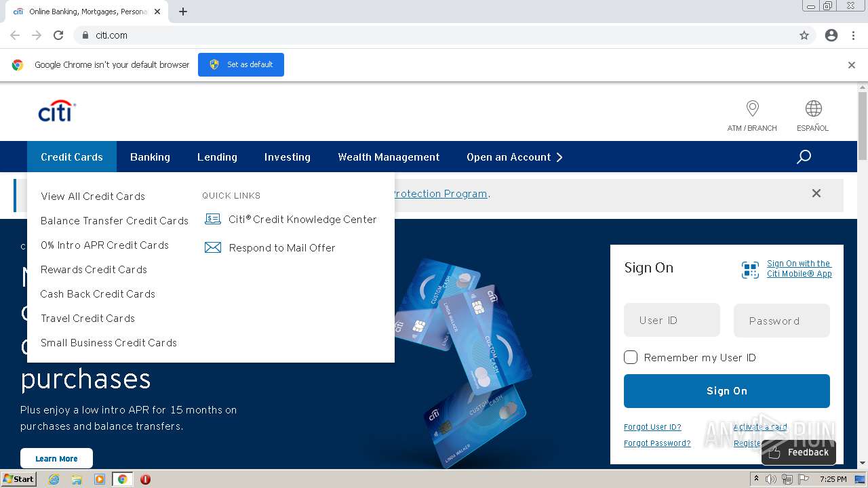This screenshot has width=868, height=488.
Task: Check the Remember my User ID box
Action: click(631, 357)
